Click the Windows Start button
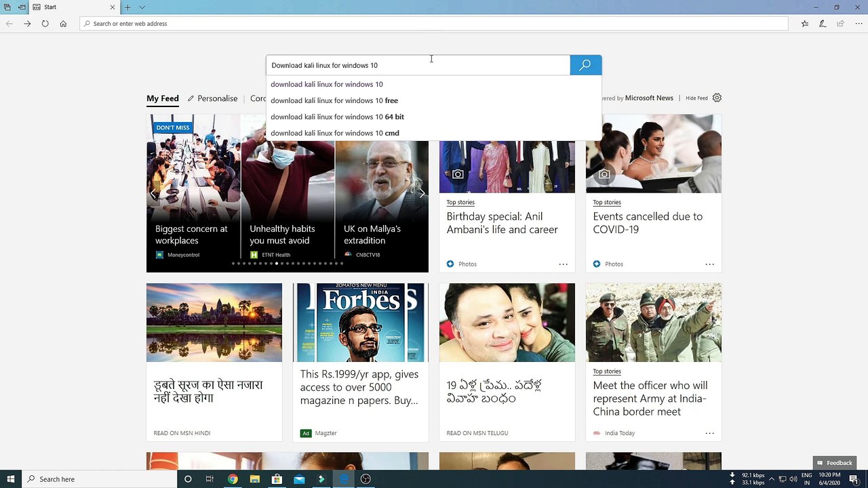Viewport: 868px width, 488px height. tap(11, 479)
